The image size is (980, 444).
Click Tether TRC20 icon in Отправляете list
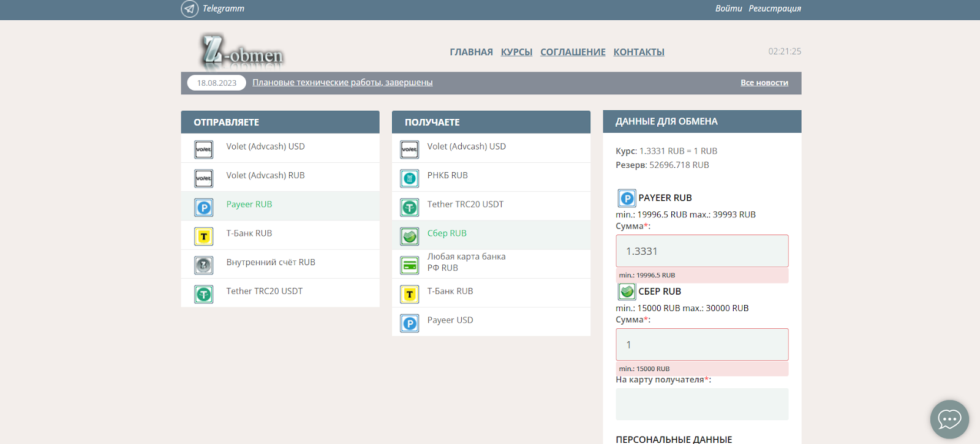click(x=204, y=295)
